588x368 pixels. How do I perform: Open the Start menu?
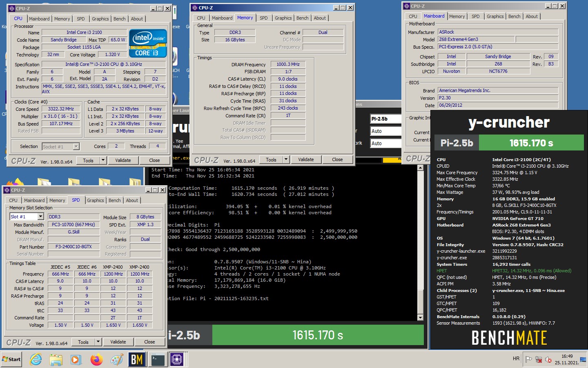[x=11, y=359]
